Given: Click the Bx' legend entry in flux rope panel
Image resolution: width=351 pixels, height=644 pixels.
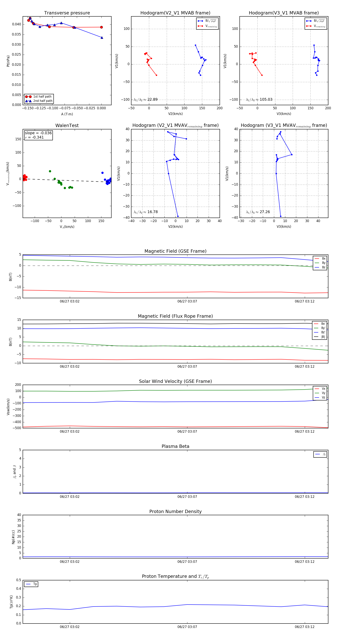Looking at the screenshot, I should point(320,324).
